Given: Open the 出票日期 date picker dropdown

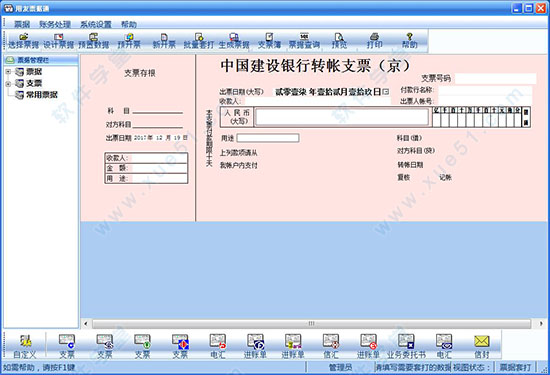Looking at the screenshot, I should [386, 92].
